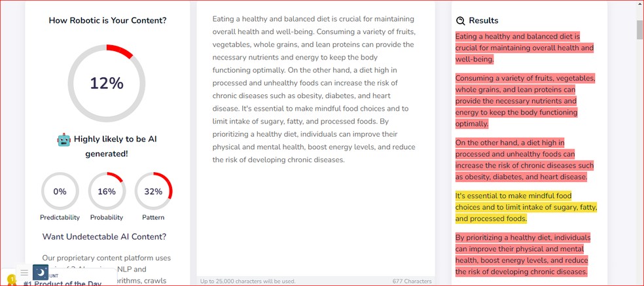Click the 'By prioritizing' highlighted result

523,255
